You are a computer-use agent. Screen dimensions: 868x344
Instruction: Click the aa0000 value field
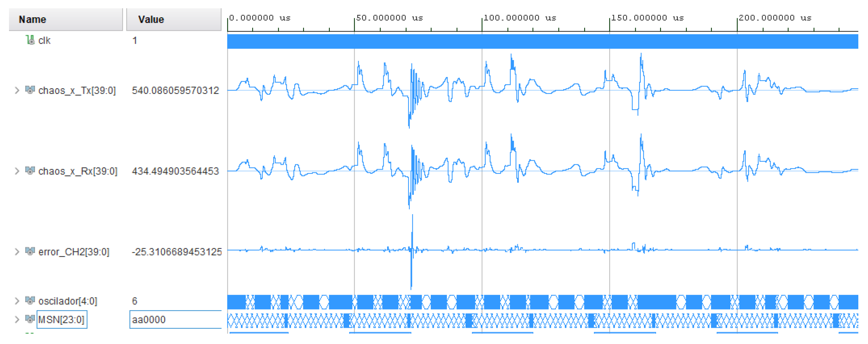pos(175,319)
